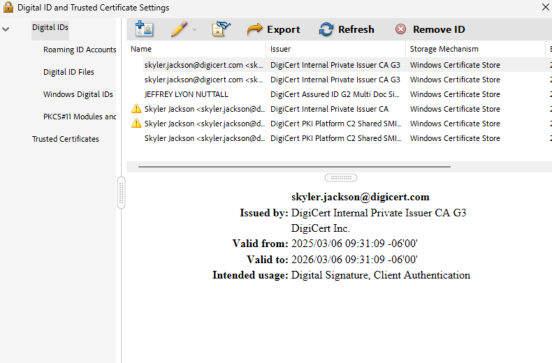Select second skyler.jackson@digicert.com row
The height and width of the screenshot is (363, 552).
(339, 80)
